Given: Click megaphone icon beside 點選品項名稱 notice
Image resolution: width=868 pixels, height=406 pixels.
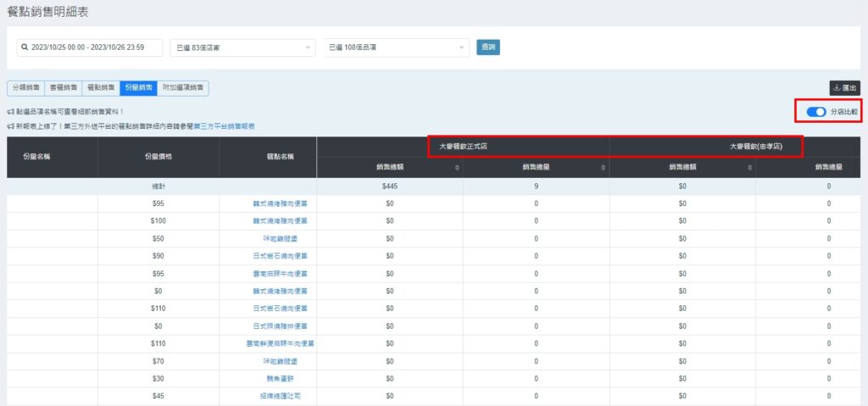Looking at the screenshot, I should click(x=11, y=111).
